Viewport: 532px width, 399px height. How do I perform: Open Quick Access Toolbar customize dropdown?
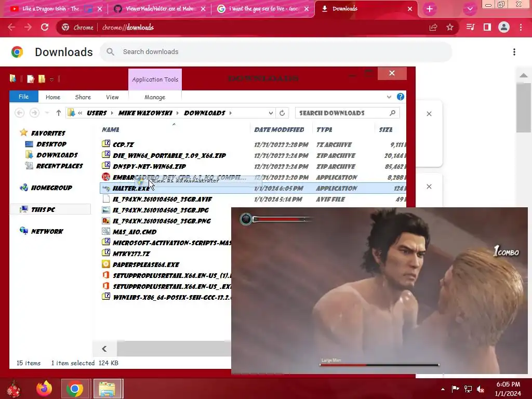[x=51, y=79]
